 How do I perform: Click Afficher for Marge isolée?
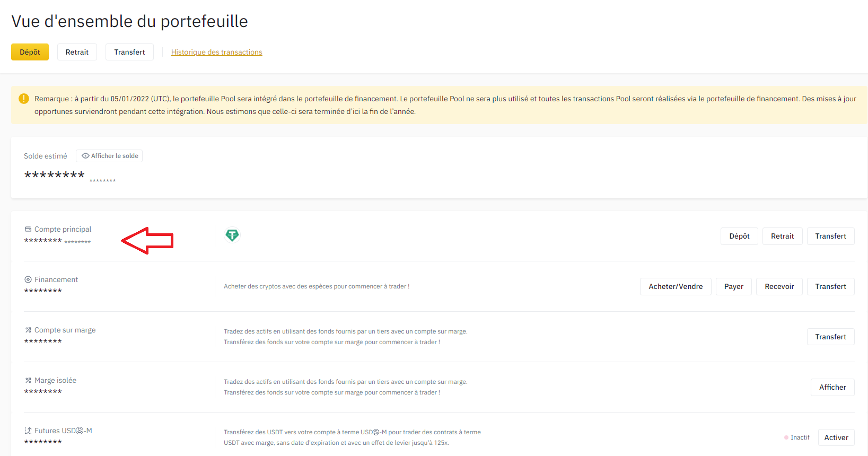[x=832, y=387]
